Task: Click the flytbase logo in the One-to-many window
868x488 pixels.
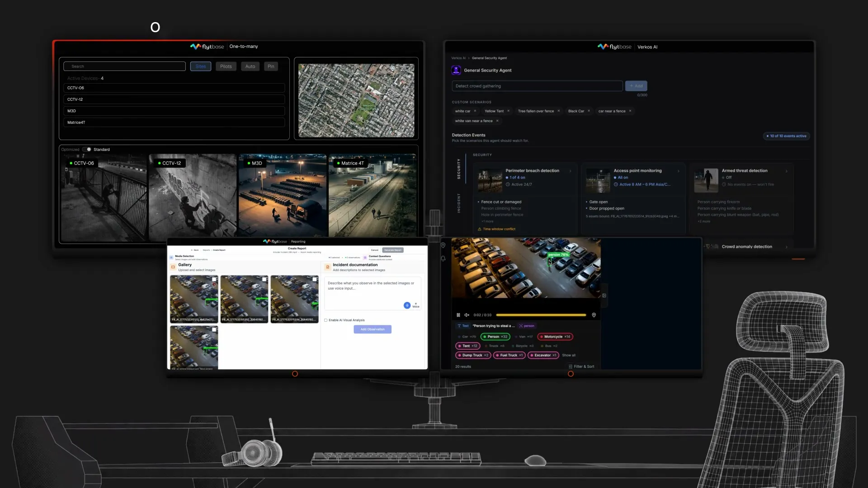Action: (x=207, y=47)
